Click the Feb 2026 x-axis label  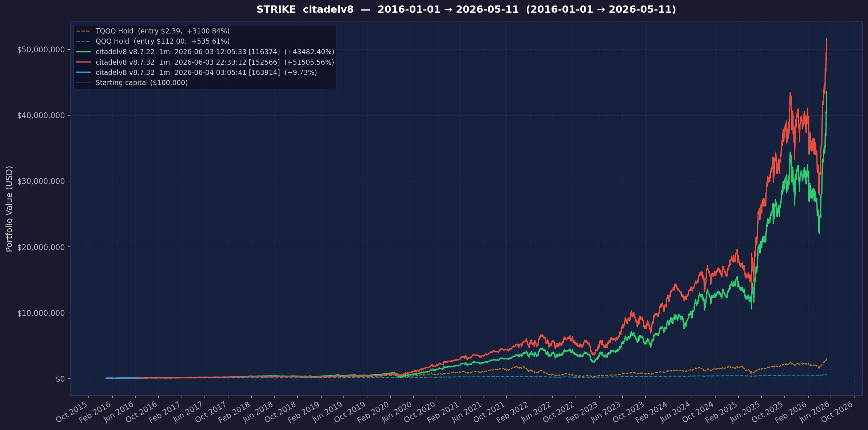pyautogui.click(x=791, y=411)
